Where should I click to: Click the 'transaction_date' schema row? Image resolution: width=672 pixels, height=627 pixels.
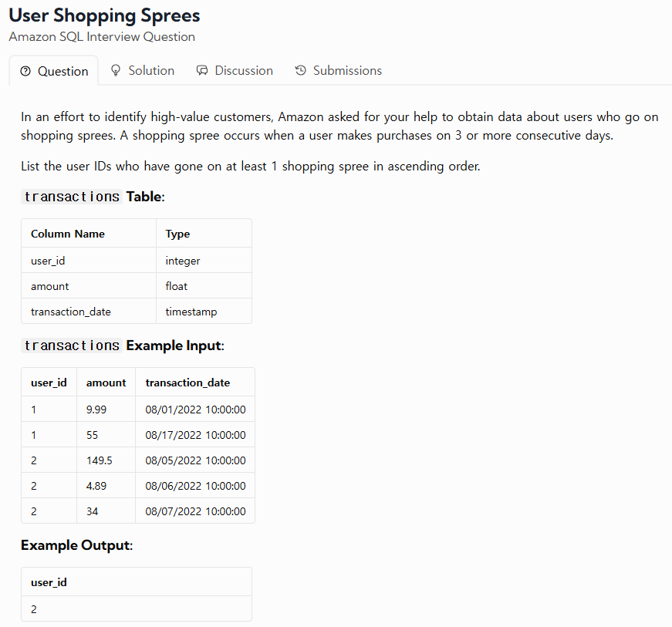pyautogui.click(x=137, y=312)
